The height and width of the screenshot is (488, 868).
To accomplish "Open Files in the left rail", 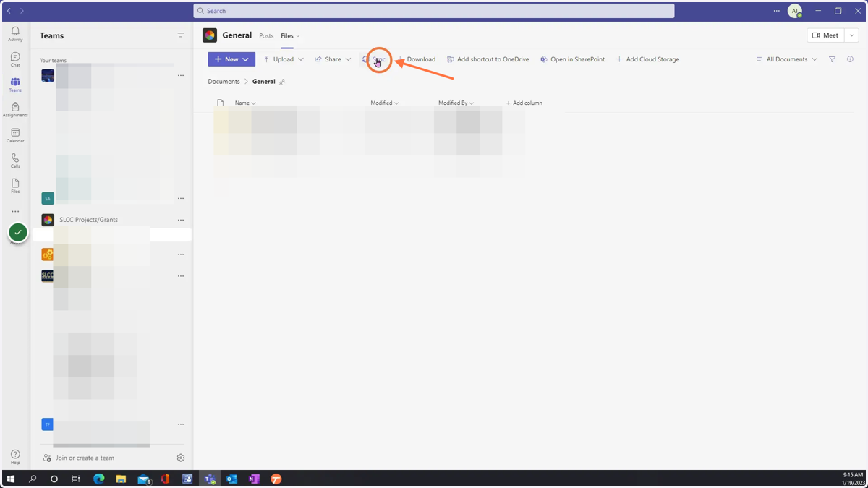I will pos(15,187).
